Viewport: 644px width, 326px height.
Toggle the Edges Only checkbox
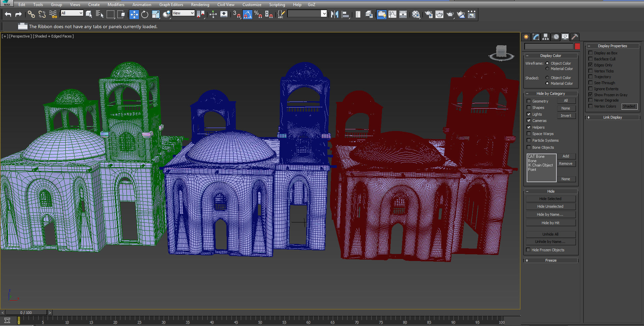(591, 65)
